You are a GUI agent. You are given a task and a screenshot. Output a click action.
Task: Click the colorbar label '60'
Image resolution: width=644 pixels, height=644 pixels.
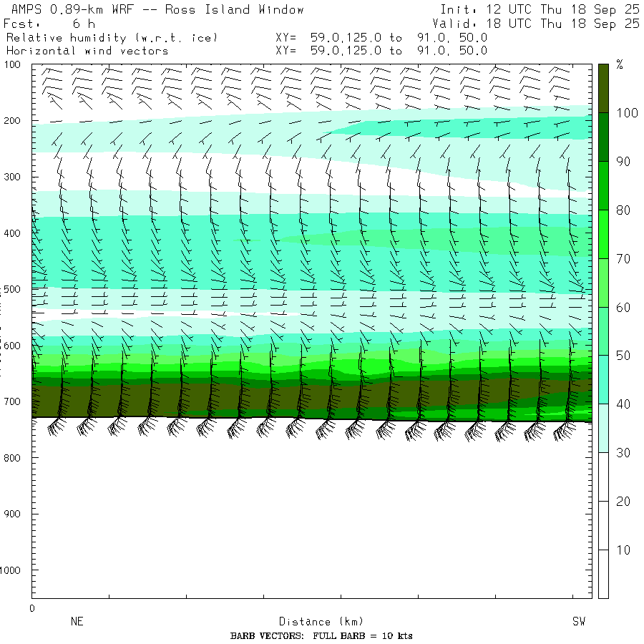(x=623, y=307)
